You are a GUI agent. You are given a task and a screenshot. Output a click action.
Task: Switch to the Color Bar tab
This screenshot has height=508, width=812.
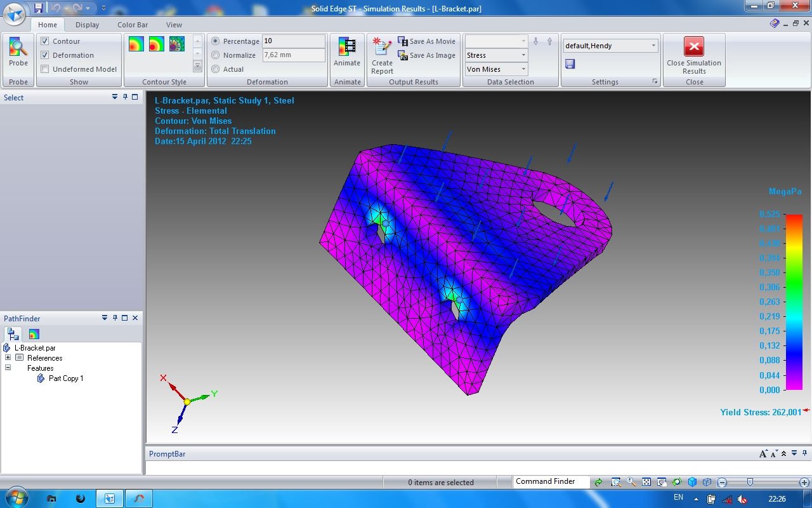(133, 25)
